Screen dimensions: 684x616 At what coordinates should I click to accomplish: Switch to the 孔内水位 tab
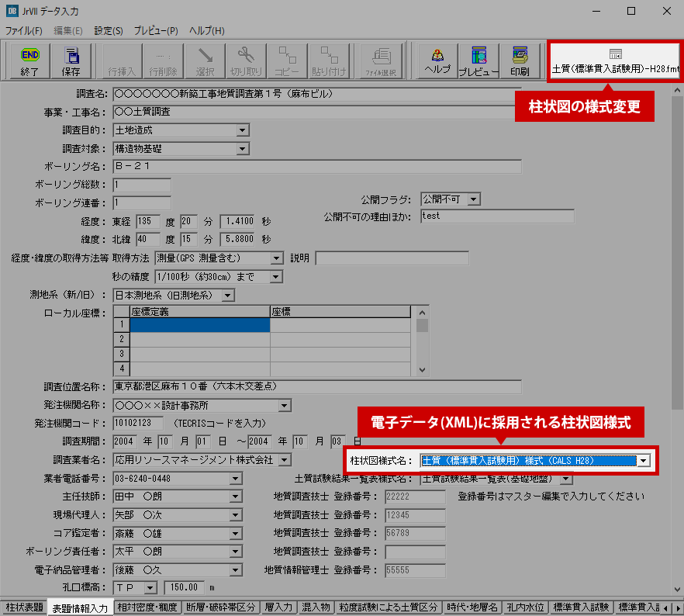pos(527,607)
